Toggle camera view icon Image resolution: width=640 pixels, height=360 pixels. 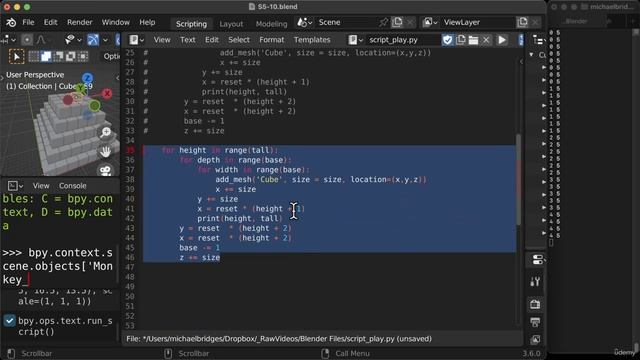coord(106,170)
